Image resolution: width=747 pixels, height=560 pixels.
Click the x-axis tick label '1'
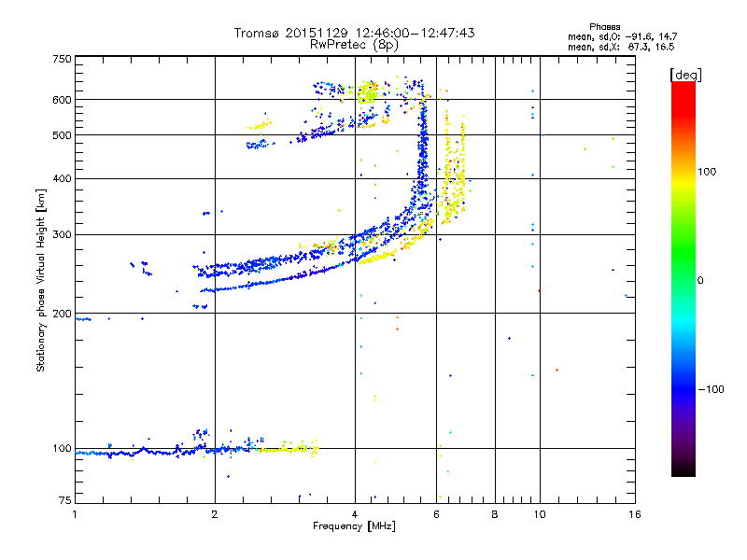(75, 514)
